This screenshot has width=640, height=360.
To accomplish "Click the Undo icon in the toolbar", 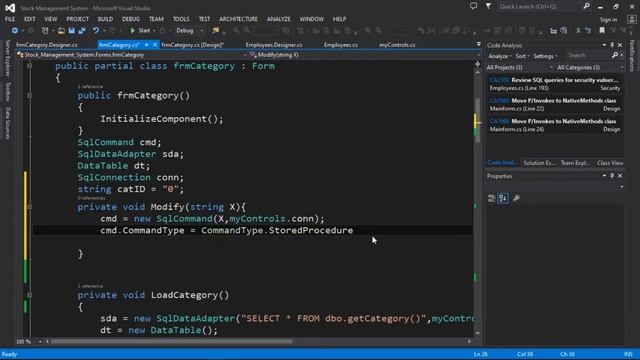I will 96,31.
